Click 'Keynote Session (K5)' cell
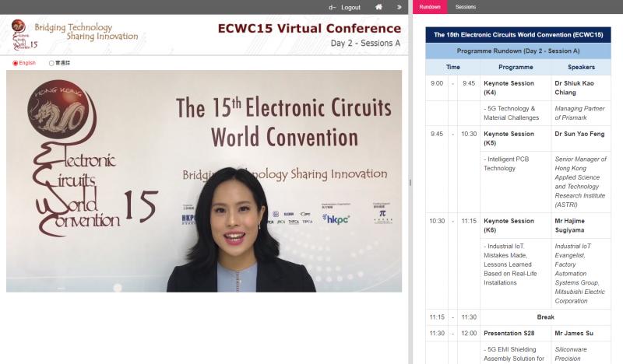This screenshot has width=623, height=364. pyautogui.click(x=516, y=138)
